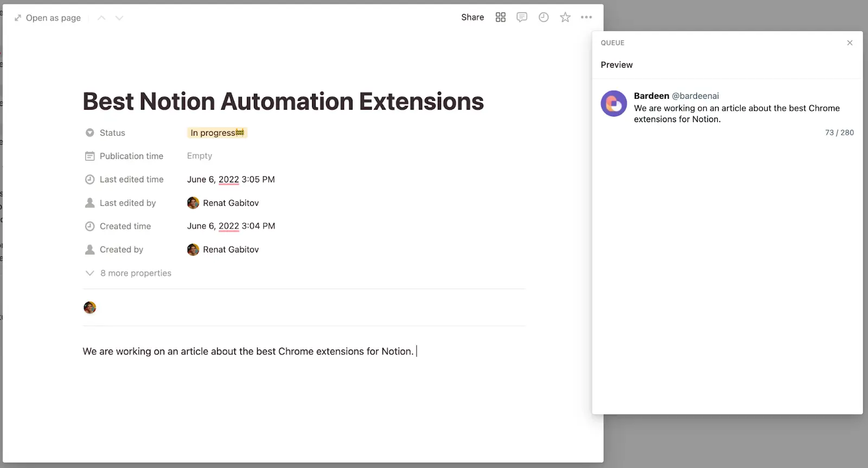Screen dimensions: 868x468
Task: Click the user avatar in comment area
Action: coord(90,307)
